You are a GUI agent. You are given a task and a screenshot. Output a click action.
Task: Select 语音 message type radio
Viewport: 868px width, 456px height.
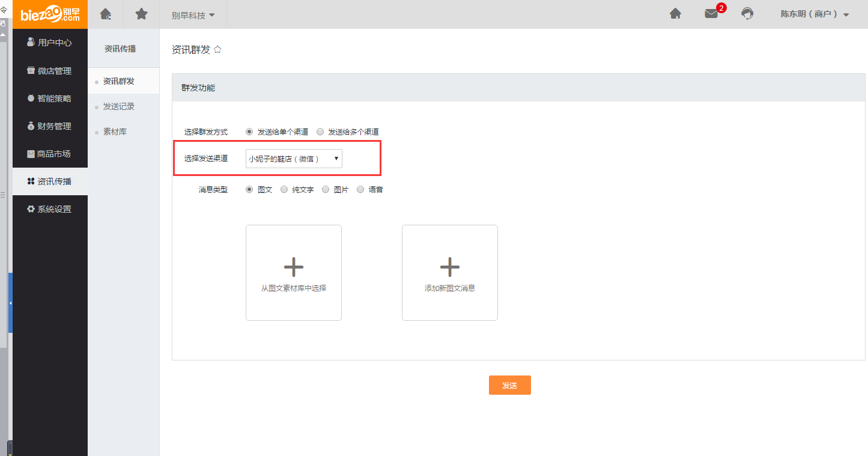click(x=360, y=189)
